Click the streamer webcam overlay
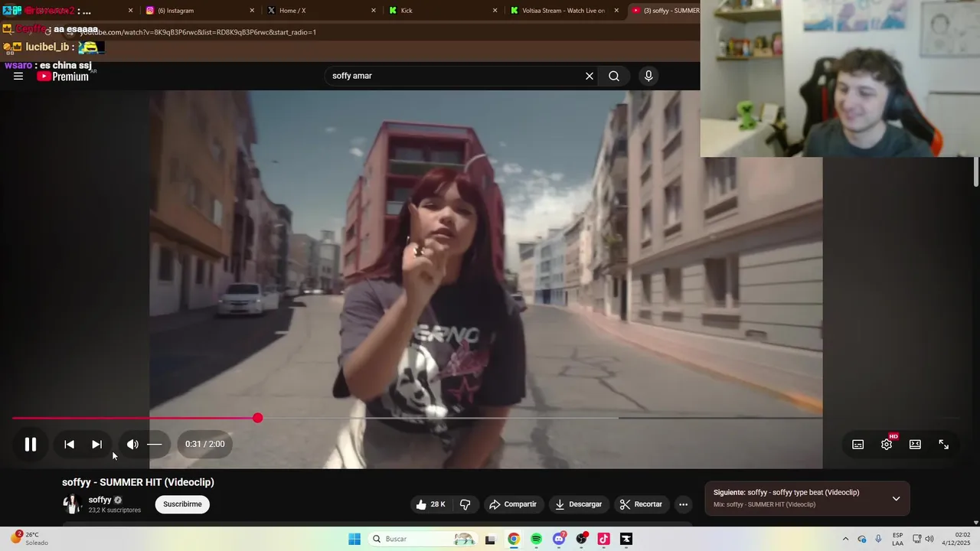This screenshot has height=551, width=980. point(840,78)
